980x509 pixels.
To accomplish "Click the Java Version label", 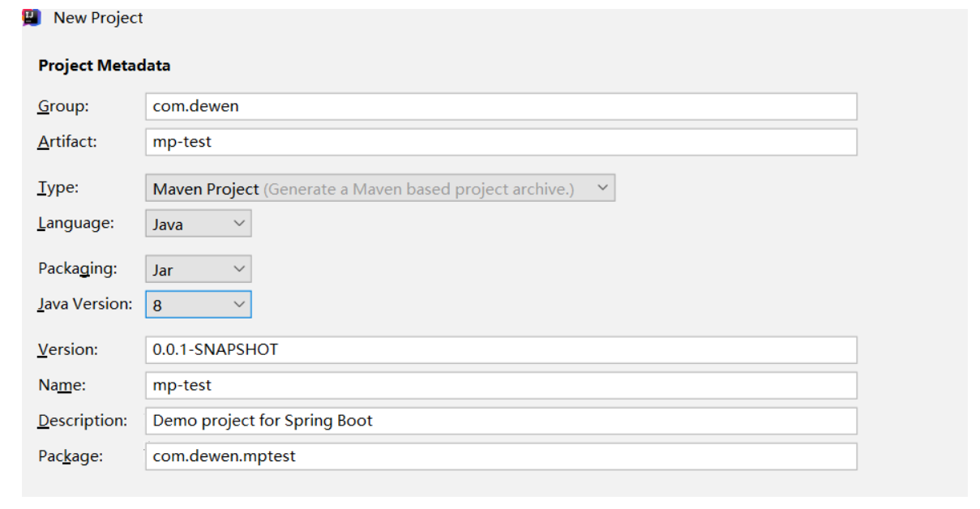I will [x=85, y=304].
